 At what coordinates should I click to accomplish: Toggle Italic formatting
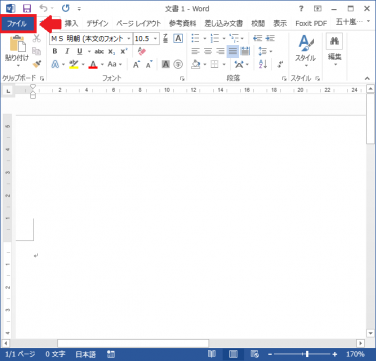[x=67, y=51]
